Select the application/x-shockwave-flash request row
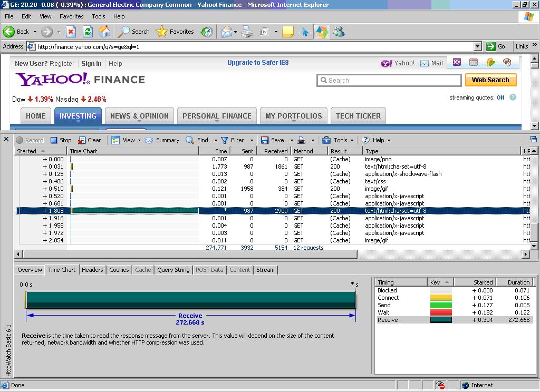 (x=272, y=174)
